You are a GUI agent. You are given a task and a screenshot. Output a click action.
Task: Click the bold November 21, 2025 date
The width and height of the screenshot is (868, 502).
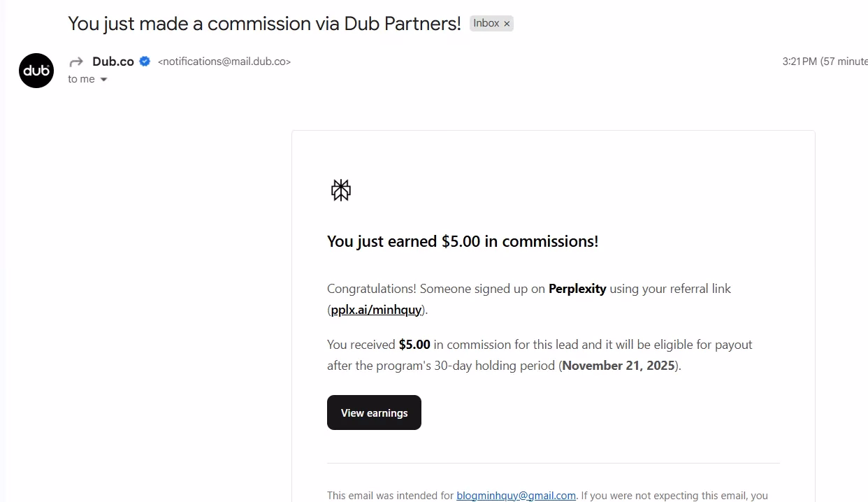pyautogui.click(x=619, y=366)
